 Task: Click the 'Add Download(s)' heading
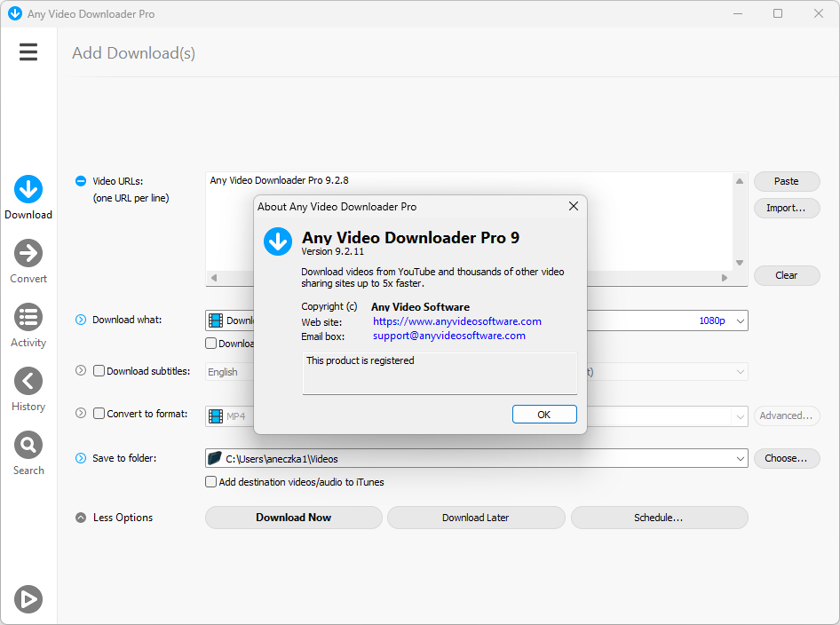133,53
